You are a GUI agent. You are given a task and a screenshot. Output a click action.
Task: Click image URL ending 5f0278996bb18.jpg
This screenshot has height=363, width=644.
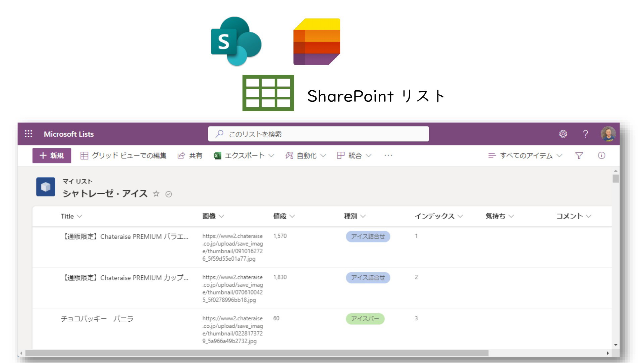pyautogui.click(x=232, y=288)
